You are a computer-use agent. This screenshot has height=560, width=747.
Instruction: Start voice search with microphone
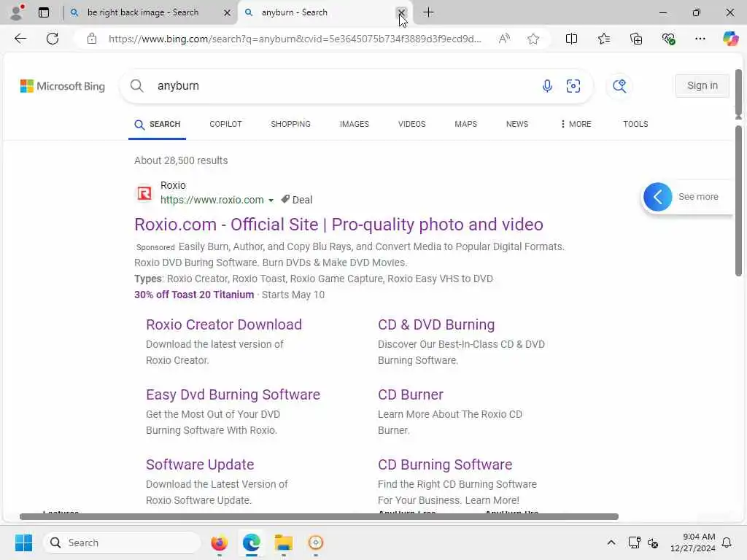pyautogui.click(x=547, y=86)
